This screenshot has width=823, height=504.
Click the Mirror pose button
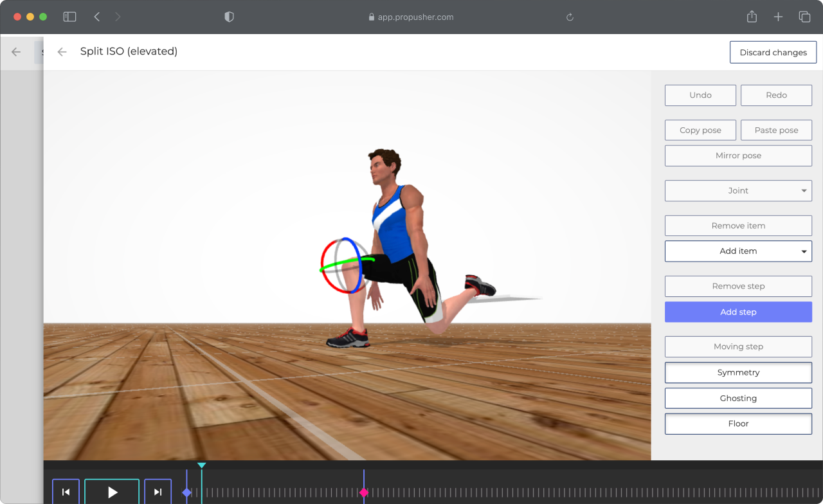[x=738, y=156]
